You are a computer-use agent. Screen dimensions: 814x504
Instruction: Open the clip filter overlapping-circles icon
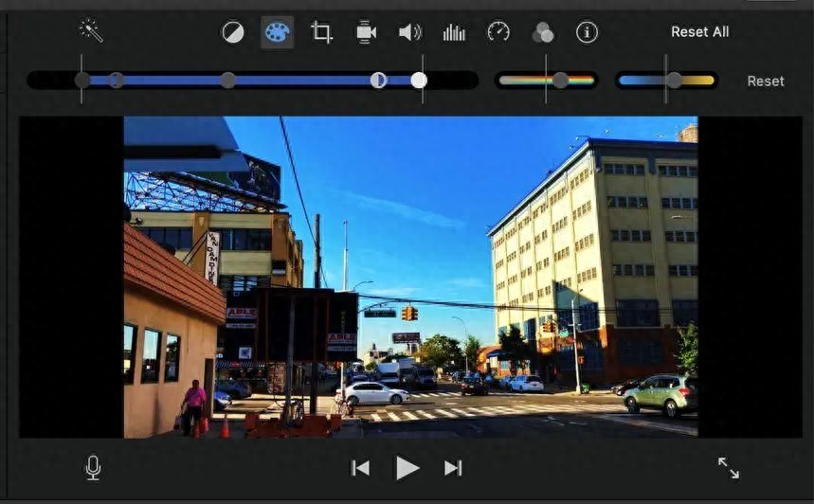[543, 33]
